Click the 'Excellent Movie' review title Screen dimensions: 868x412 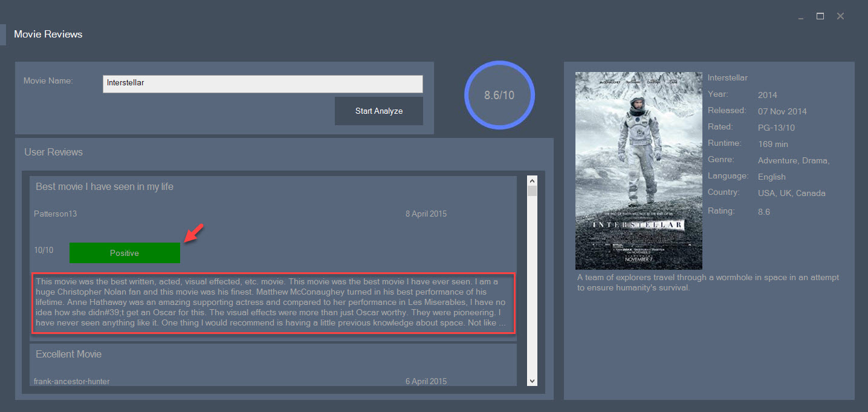click(x=68, y=354)
